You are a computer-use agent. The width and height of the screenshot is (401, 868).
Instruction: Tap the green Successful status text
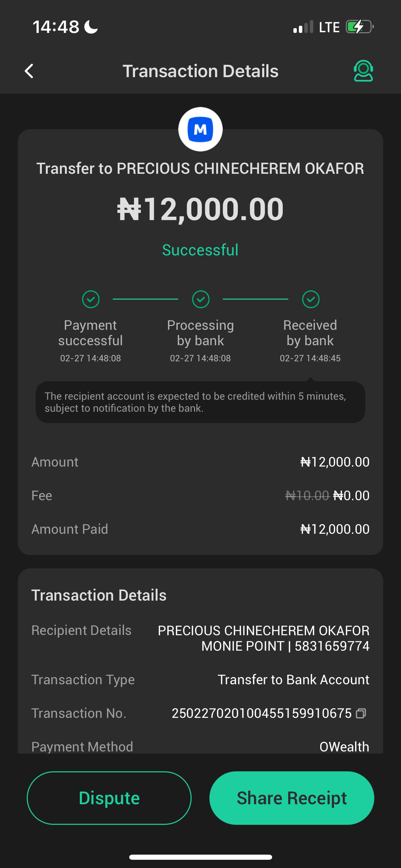(x=200, y=250)
